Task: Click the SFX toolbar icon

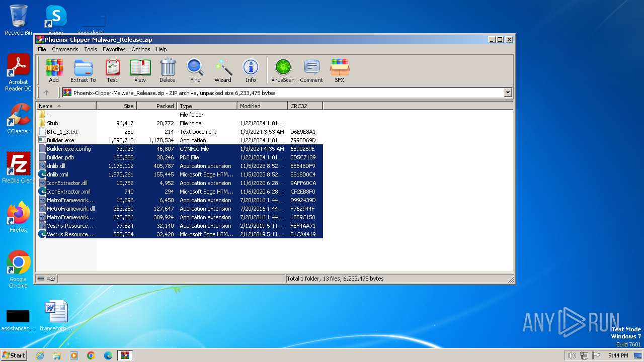Action: click(x=340, y=71)
